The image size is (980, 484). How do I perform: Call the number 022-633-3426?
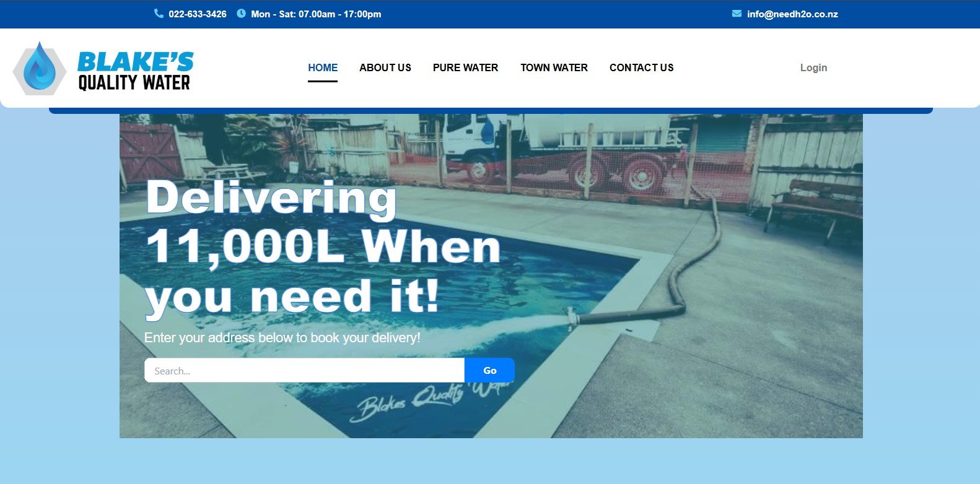[198, 14]
